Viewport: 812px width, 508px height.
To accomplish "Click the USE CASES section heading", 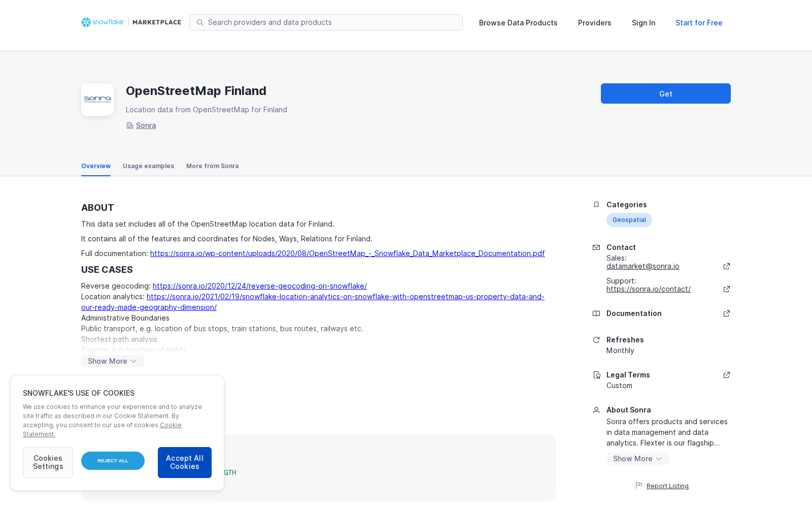I will 107,270.
